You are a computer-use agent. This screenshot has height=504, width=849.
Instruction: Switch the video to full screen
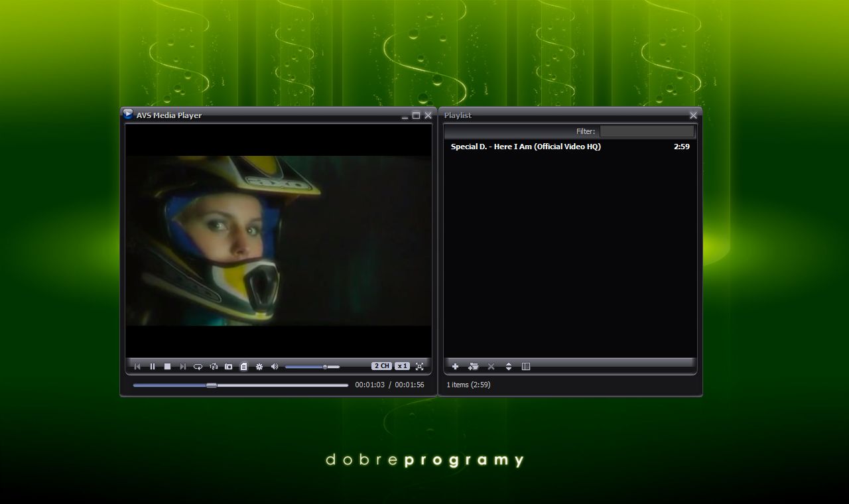[419, 366]
